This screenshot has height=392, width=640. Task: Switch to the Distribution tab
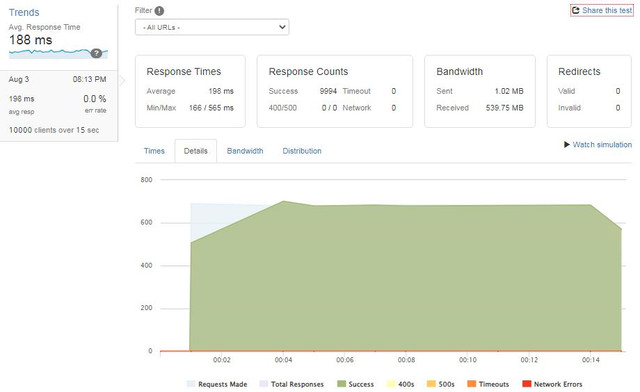(x=302, y=151)
